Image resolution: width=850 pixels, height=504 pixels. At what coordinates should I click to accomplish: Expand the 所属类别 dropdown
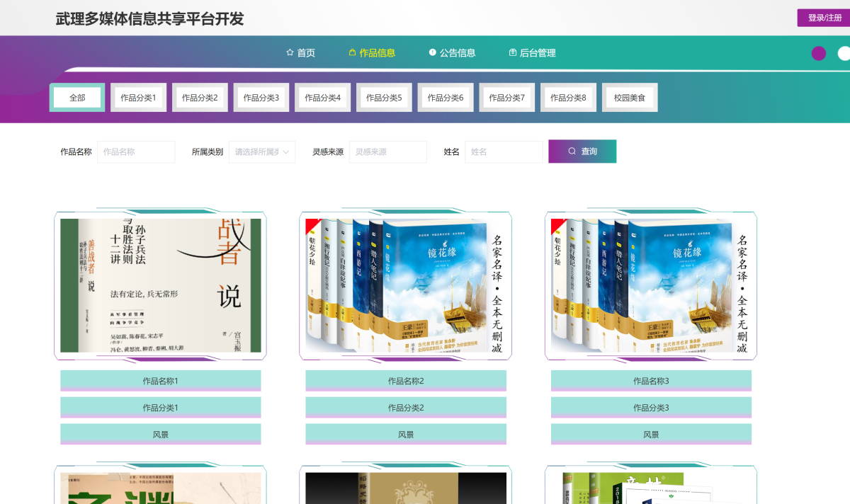[262, 151]
